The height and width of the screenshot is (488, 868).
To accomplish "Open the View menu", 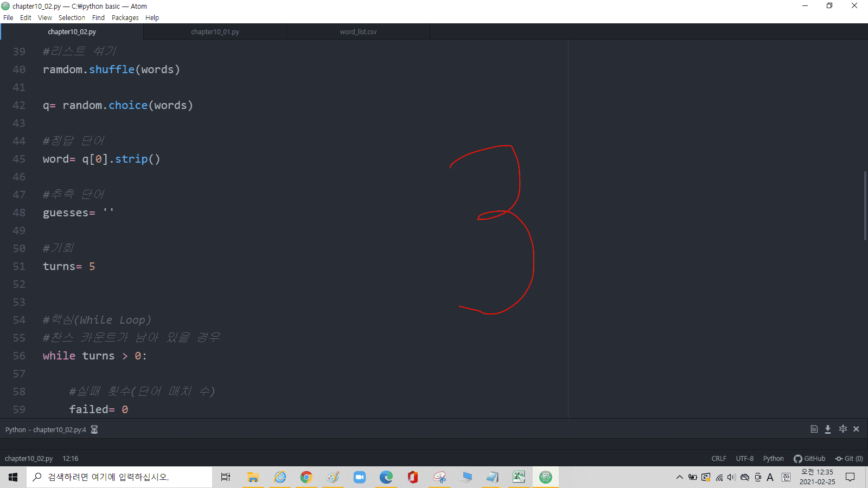I will point(45,17).
